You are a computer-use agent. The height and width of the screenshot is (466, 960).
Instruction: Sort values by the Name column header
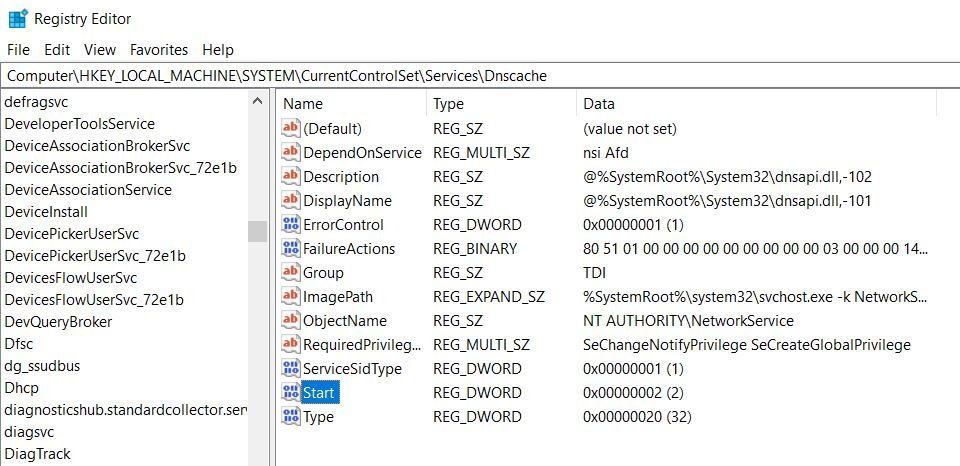tap(350, 104)
